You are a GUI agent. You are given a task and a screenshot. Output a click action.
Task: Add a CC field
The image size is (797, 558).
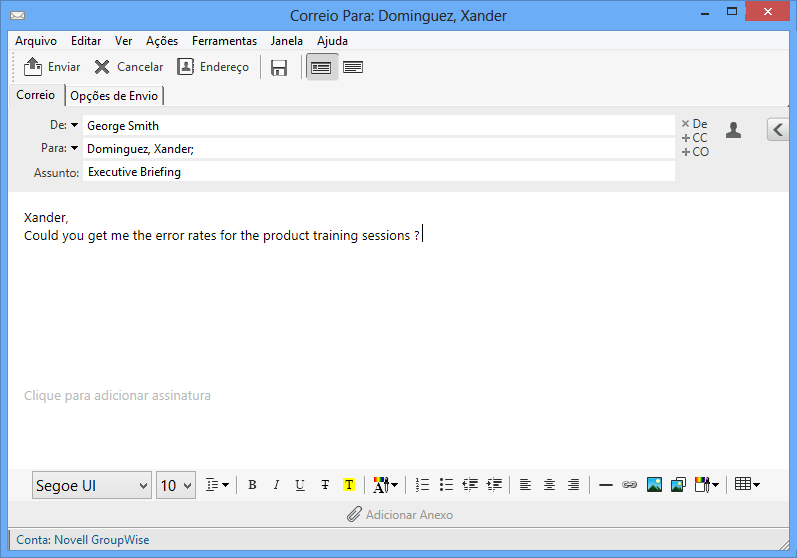point(694,138)
